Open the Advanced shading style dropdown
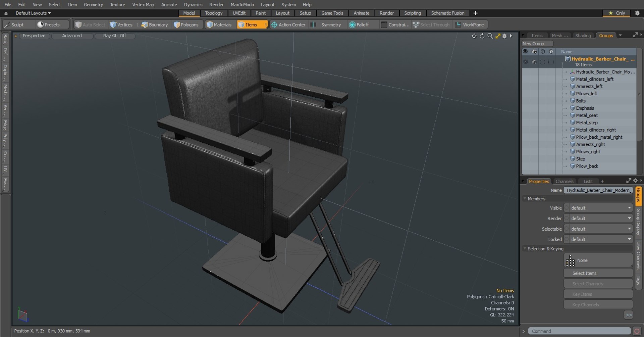This screenshot has width=644, height=337. click(72, 36)
